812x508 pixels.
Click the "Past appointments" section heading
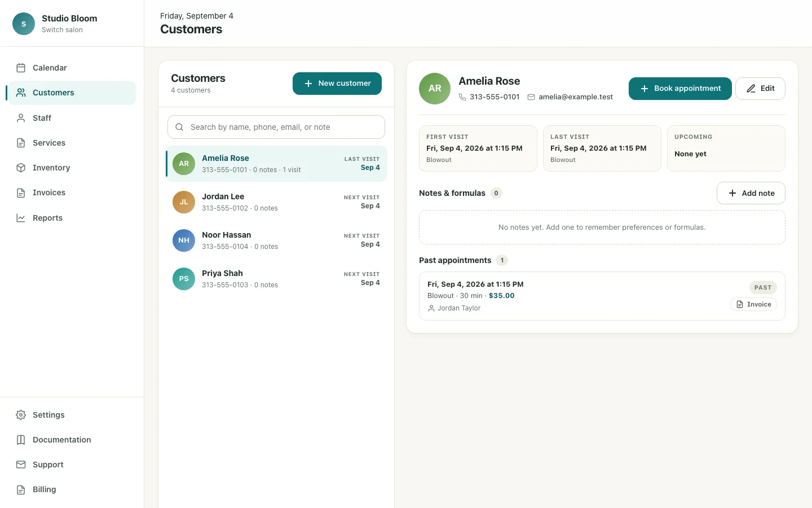pyautogui.click(x=455, y=260)
